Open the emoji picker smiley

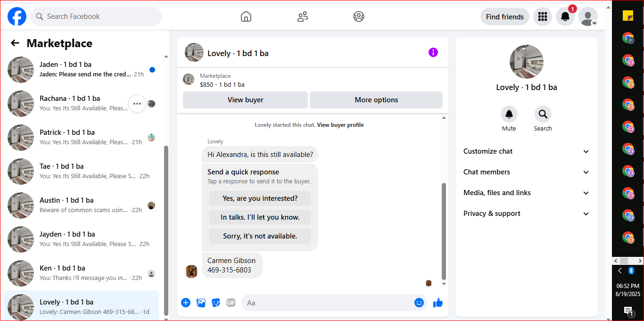419,303
